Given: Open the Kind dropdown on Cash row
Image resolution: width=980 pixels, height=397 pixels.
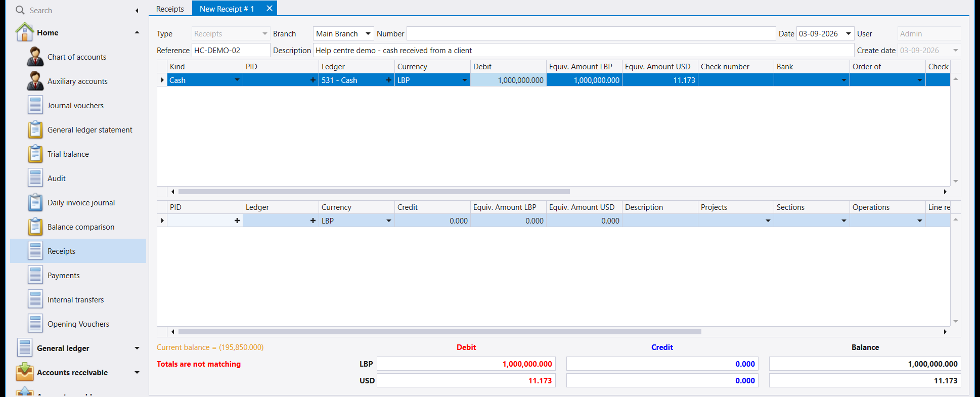Looking at the screenshot, I should click(x=237, y=80).
